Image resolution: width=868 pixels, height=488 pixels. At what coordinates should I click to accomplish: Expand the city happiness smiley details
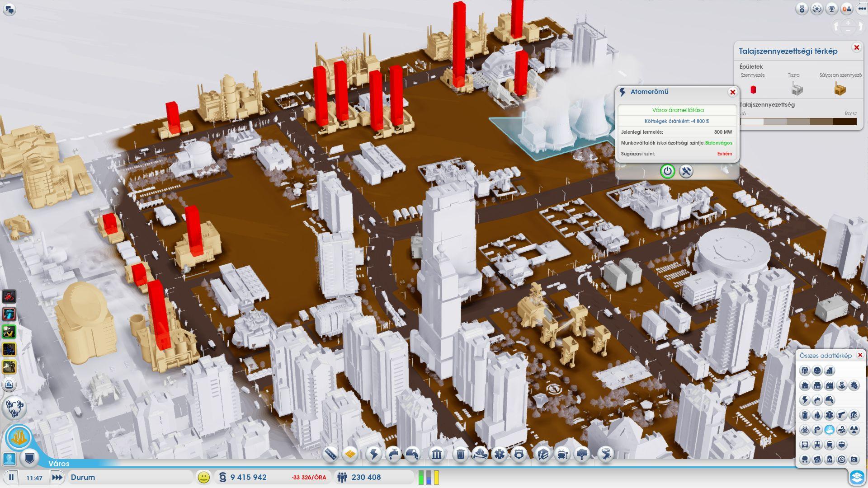pyautogui.click(x=204, y=477)
